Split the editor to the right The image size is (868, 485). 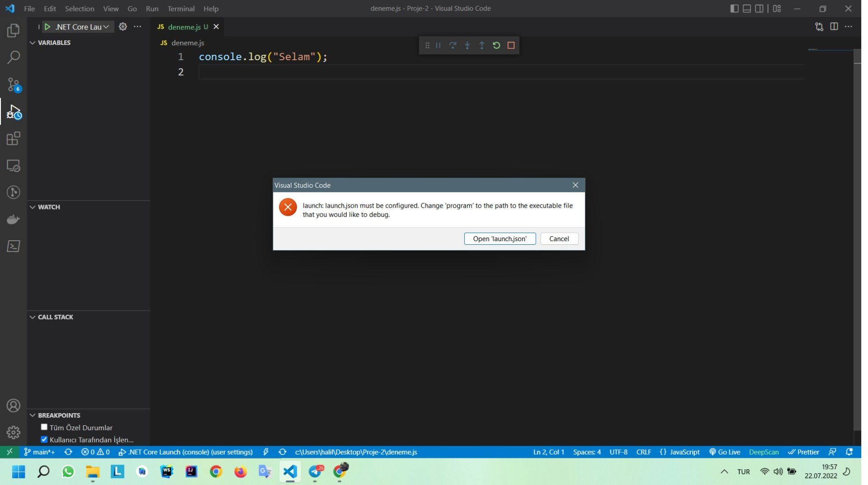click(x=834, y=27)
